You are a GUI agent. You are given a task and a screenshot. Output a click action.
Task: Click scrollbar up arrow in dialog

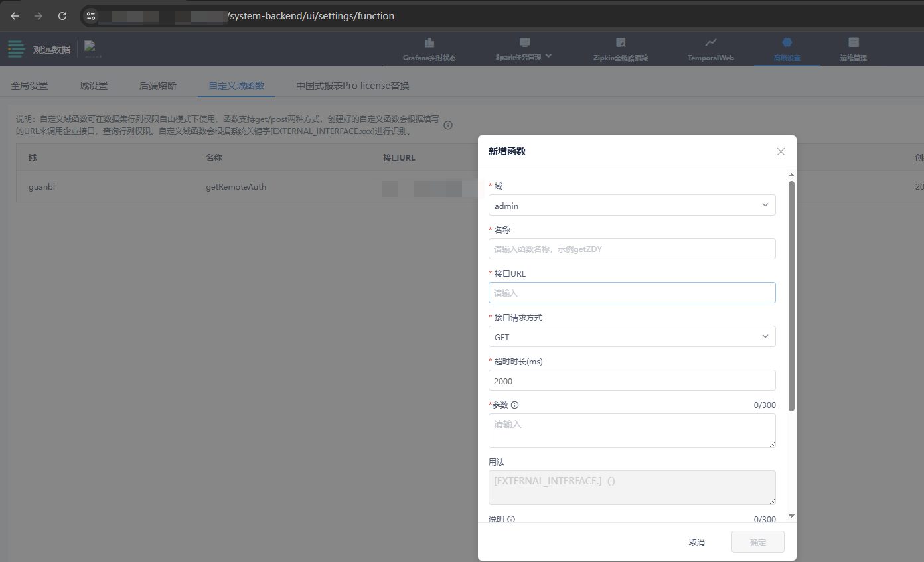tap(791, 175)
